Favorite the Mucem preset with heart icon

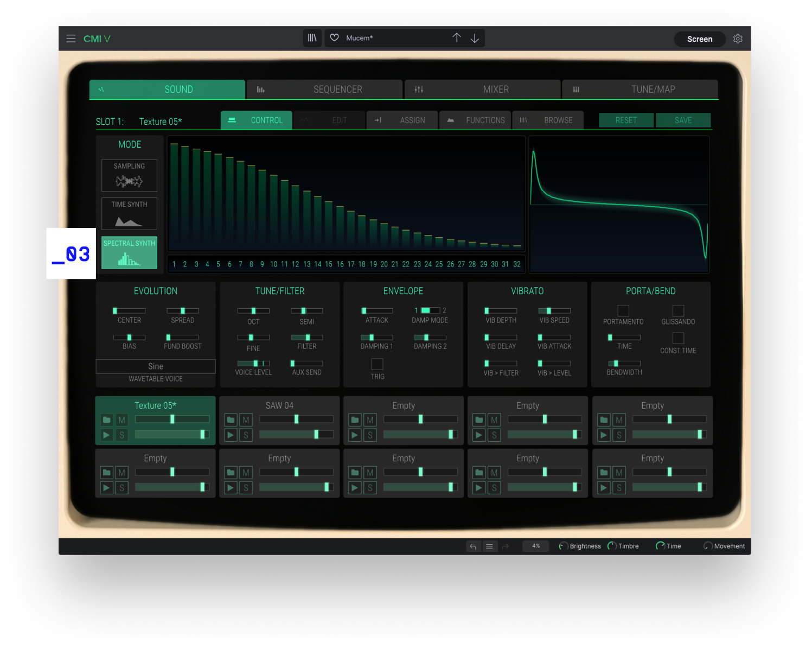tap(335, 38)
